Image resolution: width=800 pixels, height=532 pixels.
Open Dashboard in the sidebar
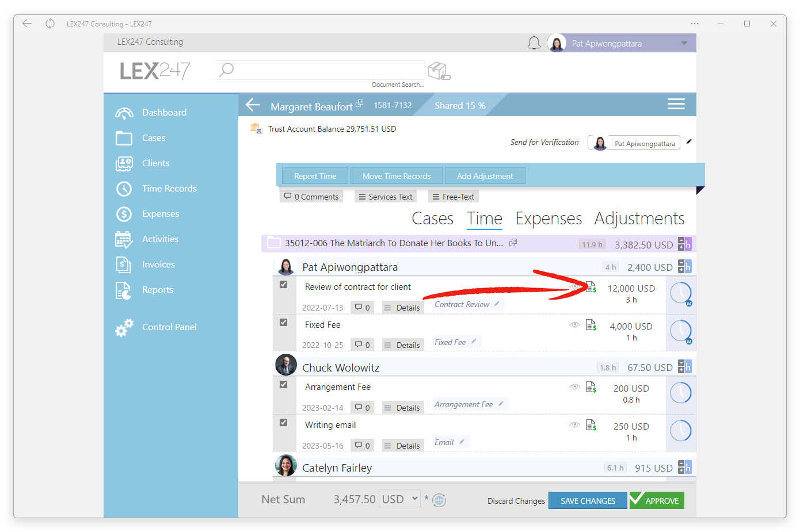(x=164, y=113)
